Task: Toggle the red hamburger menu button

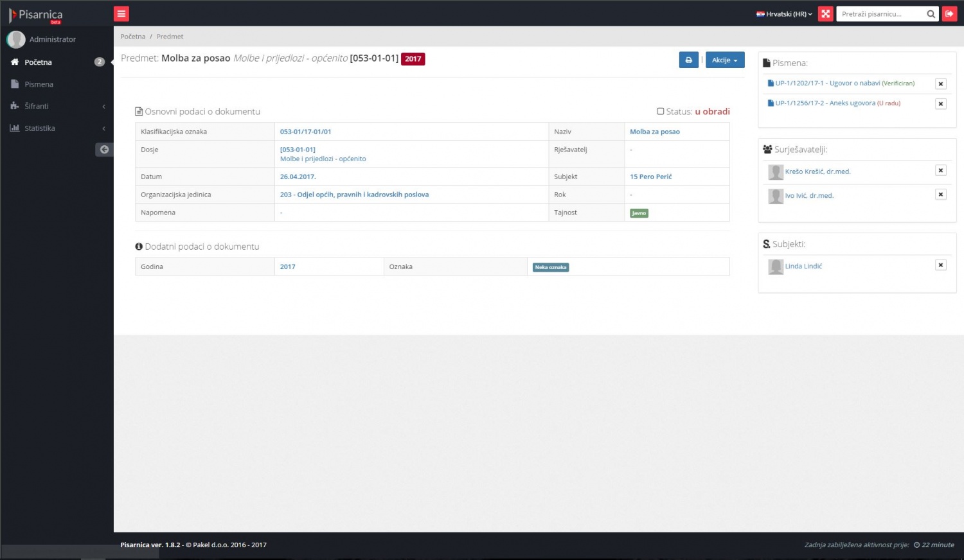Action: pos(121,13)
